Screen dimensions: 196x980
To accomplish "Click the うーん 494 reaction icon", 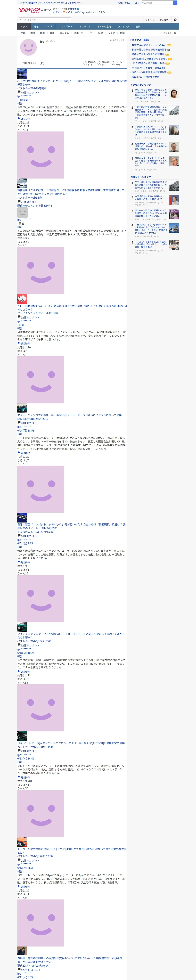I will point(113,63).
